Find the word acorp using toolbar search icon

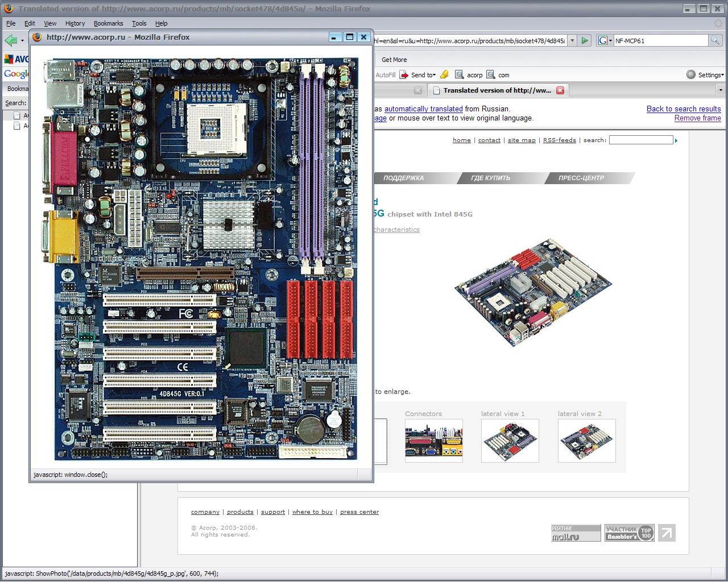point(469,75)
